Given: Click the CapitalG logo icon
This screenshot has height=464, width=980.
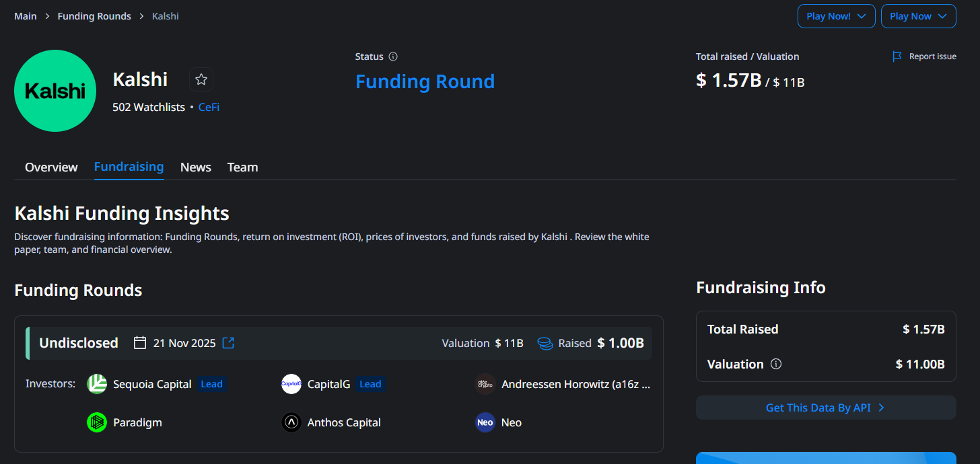Looking at the screenshot, I should point(291,384).
